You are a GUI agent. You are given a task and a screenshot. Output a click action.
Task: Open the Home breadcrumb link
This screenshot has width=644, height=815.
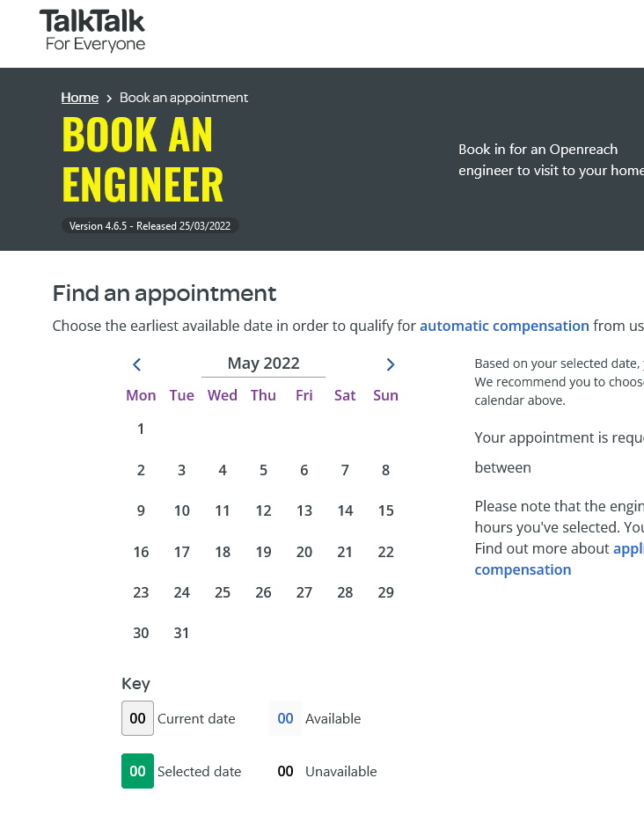point(80,98)
